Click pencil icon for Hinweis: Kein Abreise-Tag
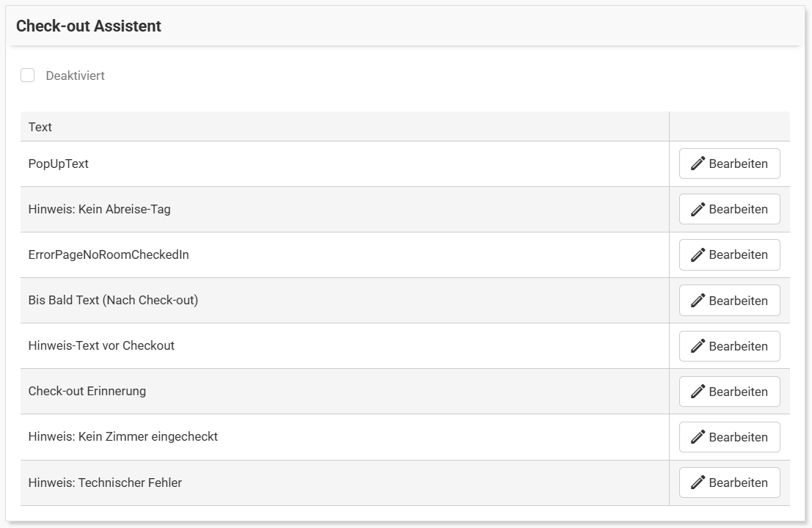This screenshot has width=812, height=528. point(698,209)
